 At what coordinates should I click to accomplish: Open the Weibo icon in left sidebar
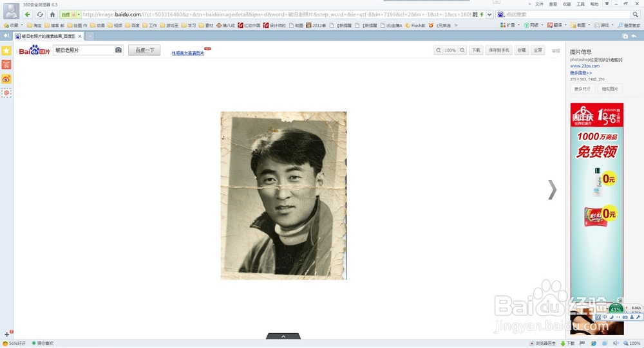tap(6, 78)
